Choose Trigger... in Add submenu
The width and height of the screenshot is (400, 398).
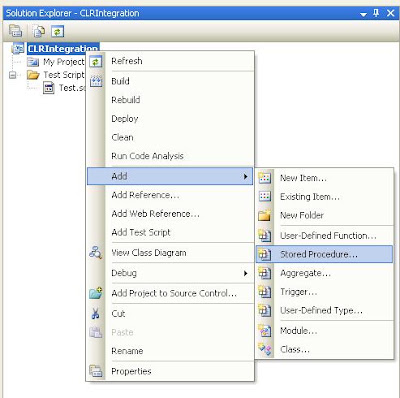[324, 292]
